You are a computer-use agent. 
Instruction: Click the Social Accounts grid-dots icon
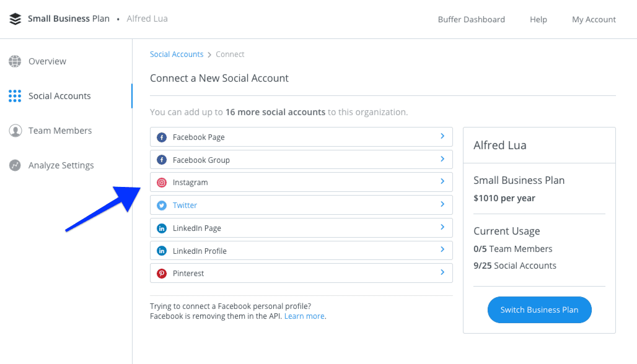[x=15, y=96]
